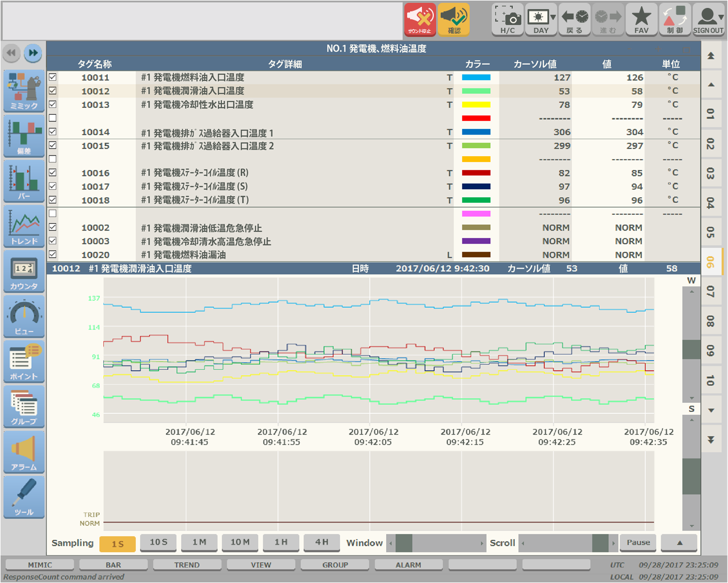Uncheck the tag 10013 checkbox
Image resolution: width=728 pixels, height=583 pixels.
coord(52,105)
